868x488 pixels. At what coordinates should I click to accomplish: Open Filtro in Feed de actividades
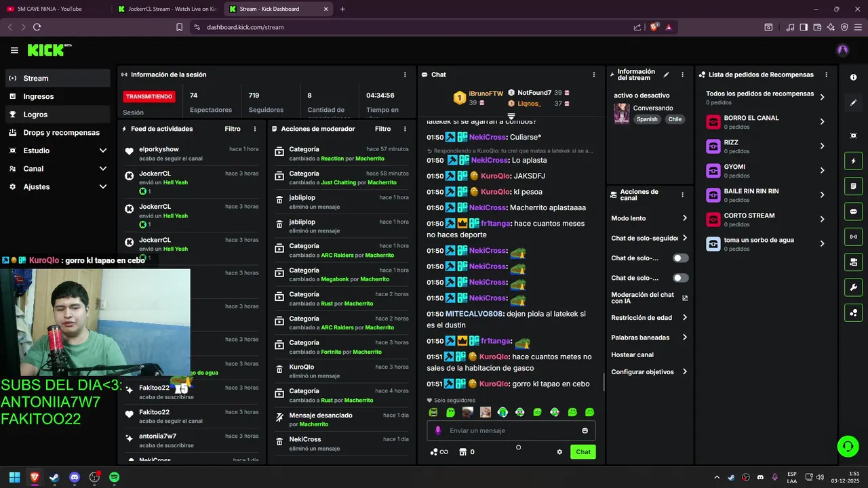point(233,129)
